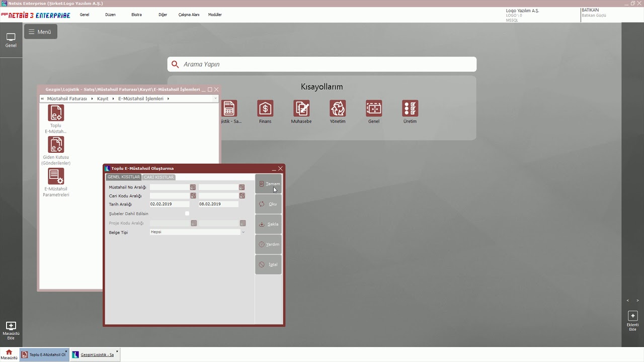644x362 pixels.
Task: Click BATIKAN user name at top right
Action: coord(590,10)
